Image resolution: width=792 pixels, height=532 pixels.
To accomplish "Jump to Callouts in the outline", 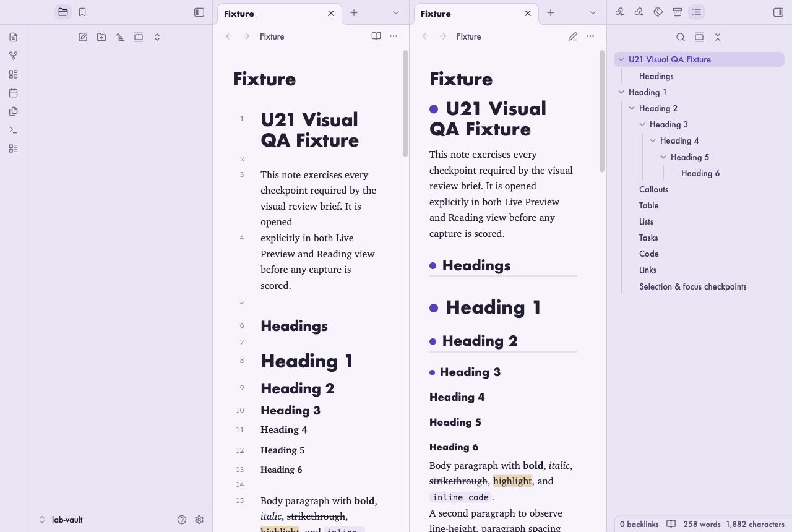I will click(x=653, y=189).
